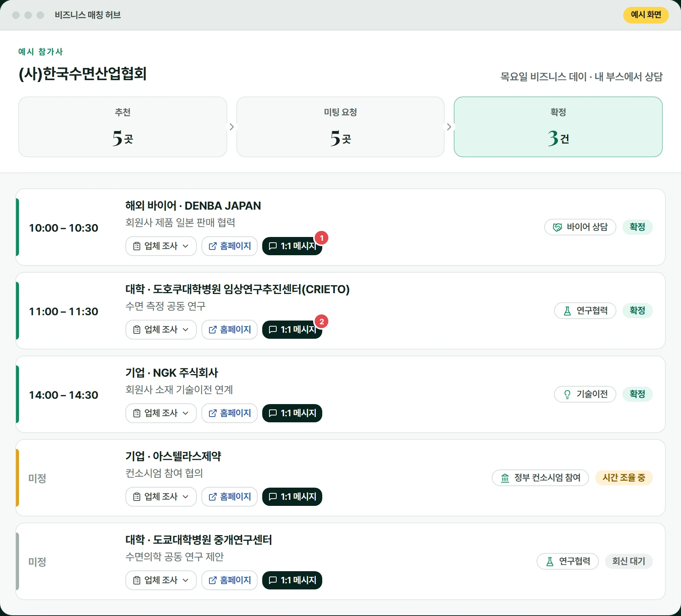Click 연구협력 flask tag on 도호쿠대학병원 row
The width and height of the screenshot is (681, 616).
coord(585,311)
